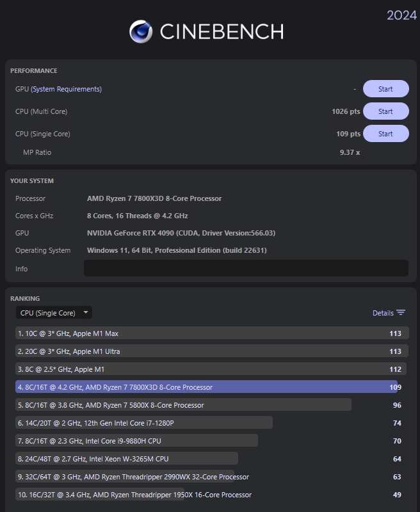Image resolution: width=420 pixels, height=512 pixels.
Task: Click the 1026 pts multi core score
Action: click(x=346, y=111)
